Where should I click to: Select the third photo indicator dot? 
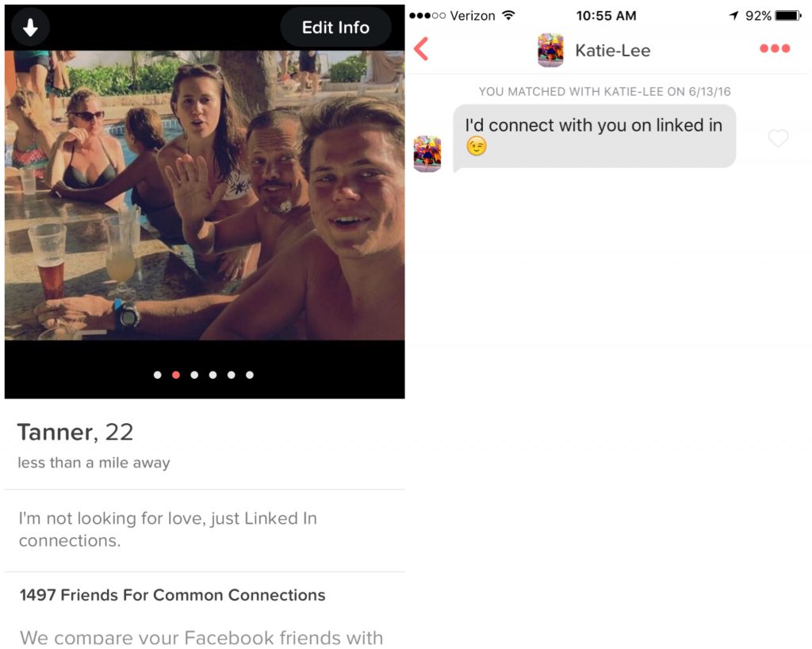[x=194, y=375]
